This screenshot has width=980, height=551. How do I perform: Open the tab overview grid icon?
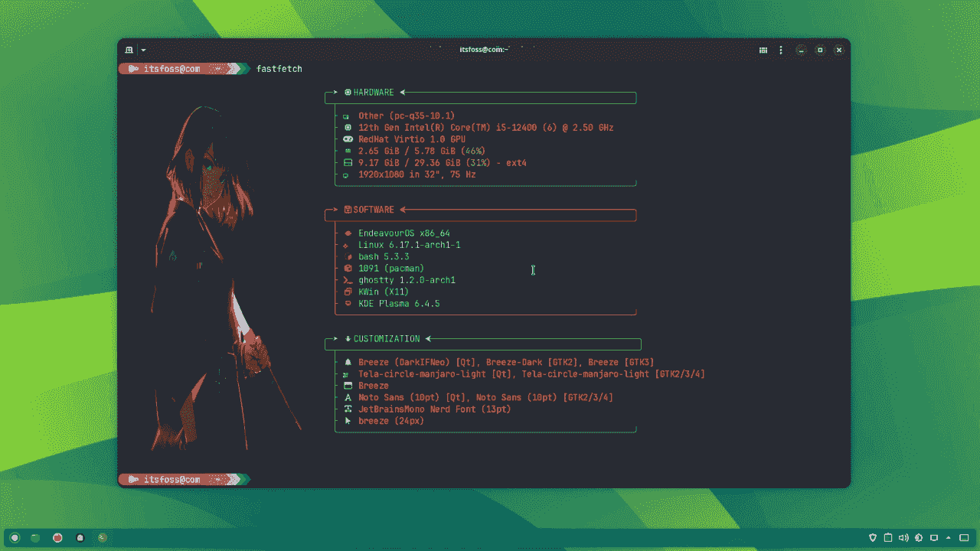pos(763,51)
